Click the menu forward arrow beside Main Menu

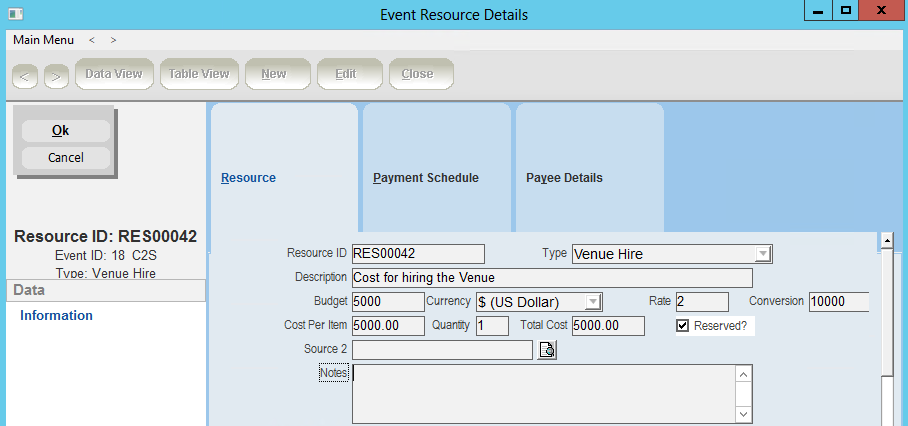tap(114, 40)
